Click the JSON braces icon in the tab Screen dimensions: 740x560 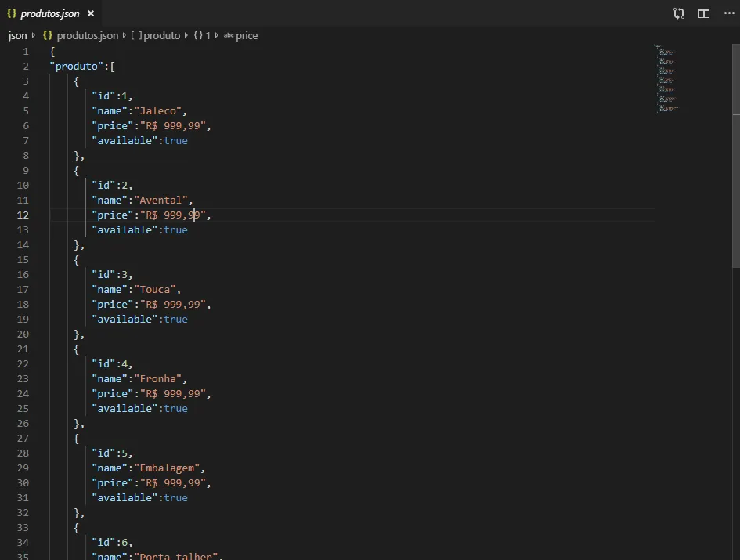tap(12, 13)
